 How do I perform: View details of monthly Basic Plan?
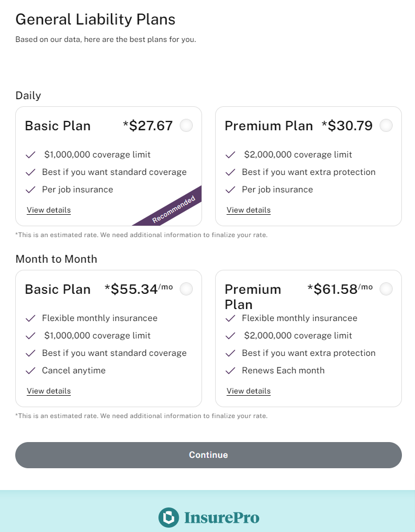48,391
